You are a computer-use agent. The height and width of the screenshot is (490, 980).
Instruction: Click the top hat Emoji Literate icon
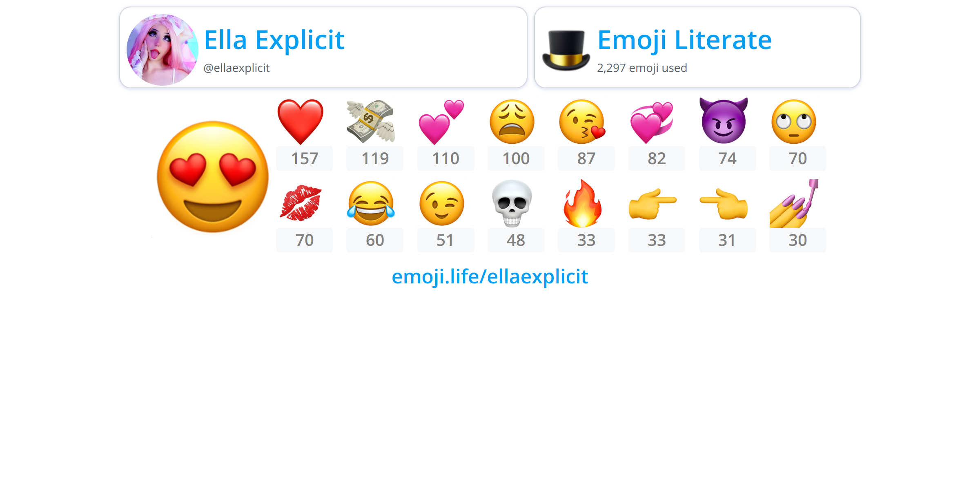tap(566, 50)
